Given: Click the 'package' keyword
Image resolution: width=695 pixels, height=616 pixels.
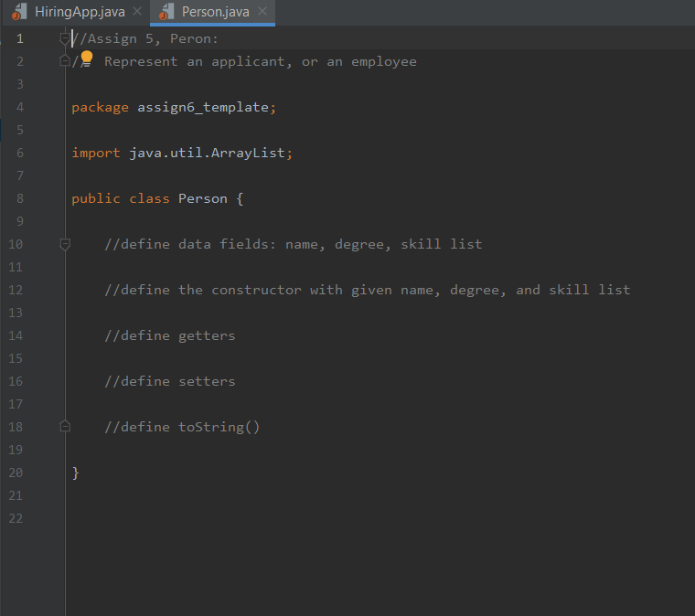Looking at the screenshot, I should coord(101,108).
